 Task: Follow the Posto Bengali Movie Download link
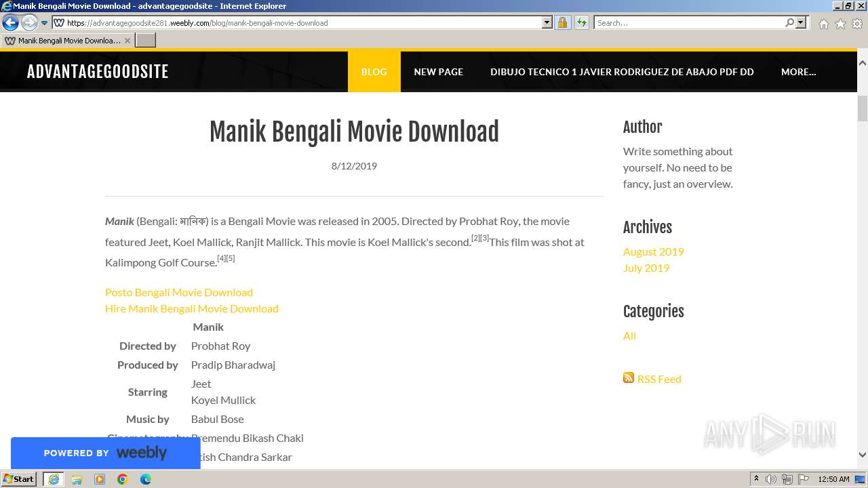pos(179,292)
